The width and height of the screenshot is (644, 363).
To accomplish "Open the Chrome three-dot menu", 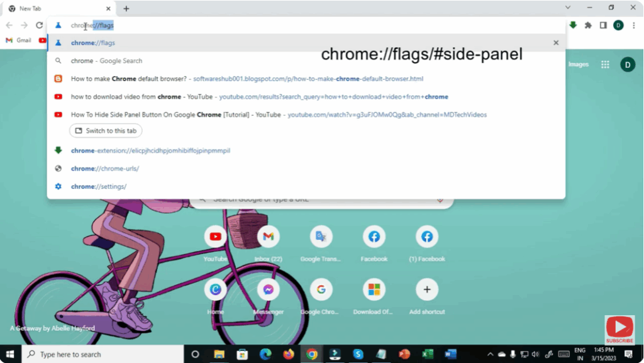I will [635, 26].
